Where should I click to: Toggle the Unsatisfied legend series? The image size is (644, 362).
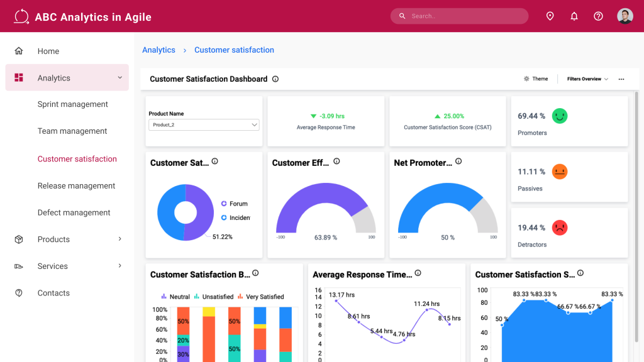coord(214,297)
